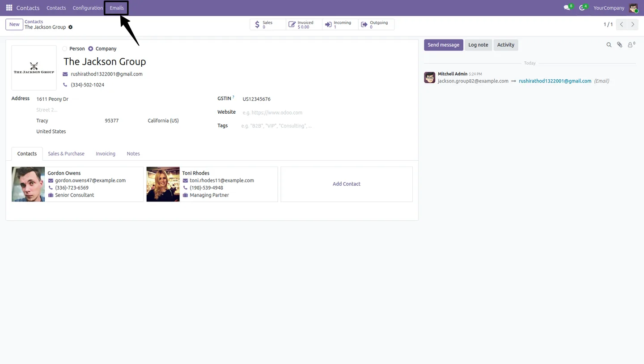Open Gordon Owens contact card name
644x364 pixels.
coord(64,173)
